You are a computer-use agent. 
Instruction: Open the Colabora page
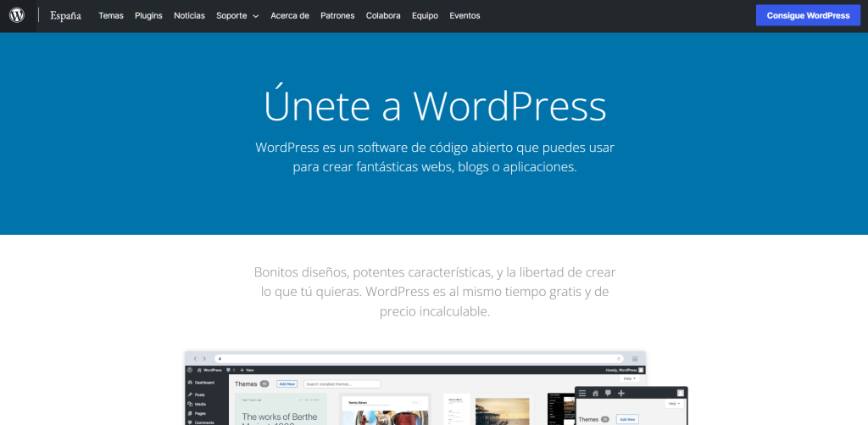tap(383, 15)
